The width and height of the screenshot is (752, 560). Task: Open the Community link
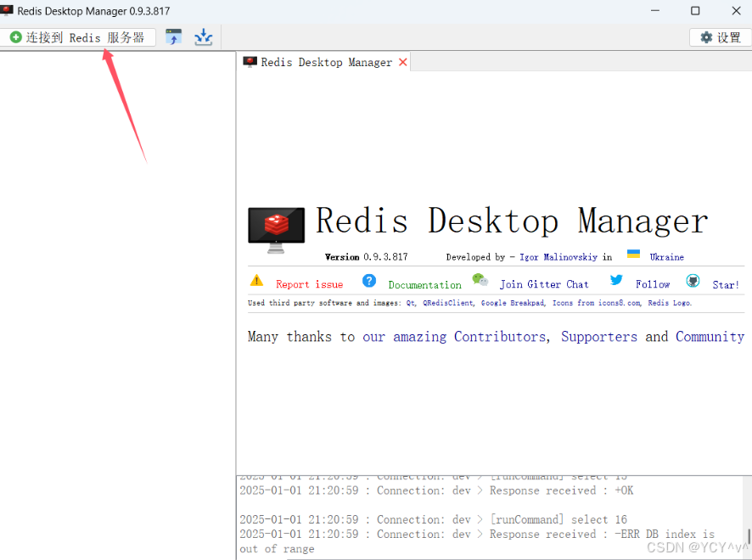710,337
